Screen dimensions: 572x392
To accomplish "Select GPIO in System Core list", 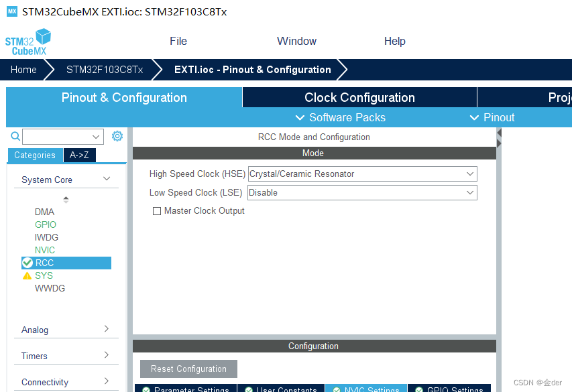I will pos(46,224).
